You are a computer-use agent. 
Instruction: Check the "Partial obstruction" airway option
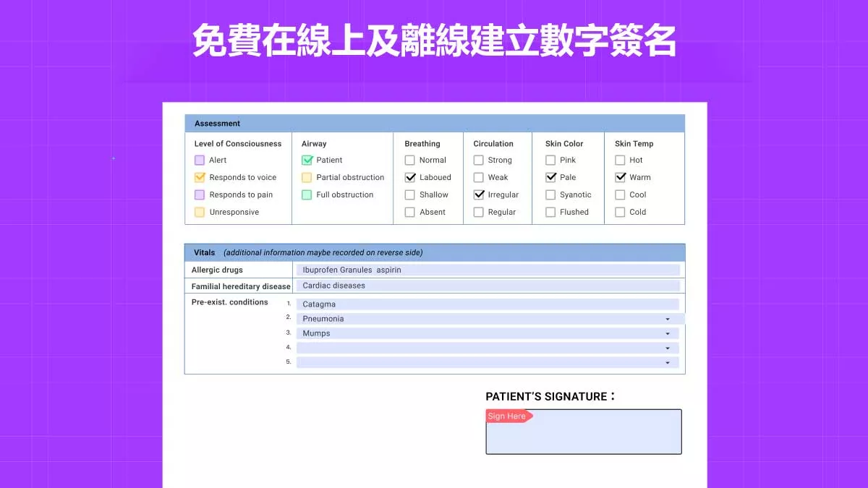click(x=305, y=177)
